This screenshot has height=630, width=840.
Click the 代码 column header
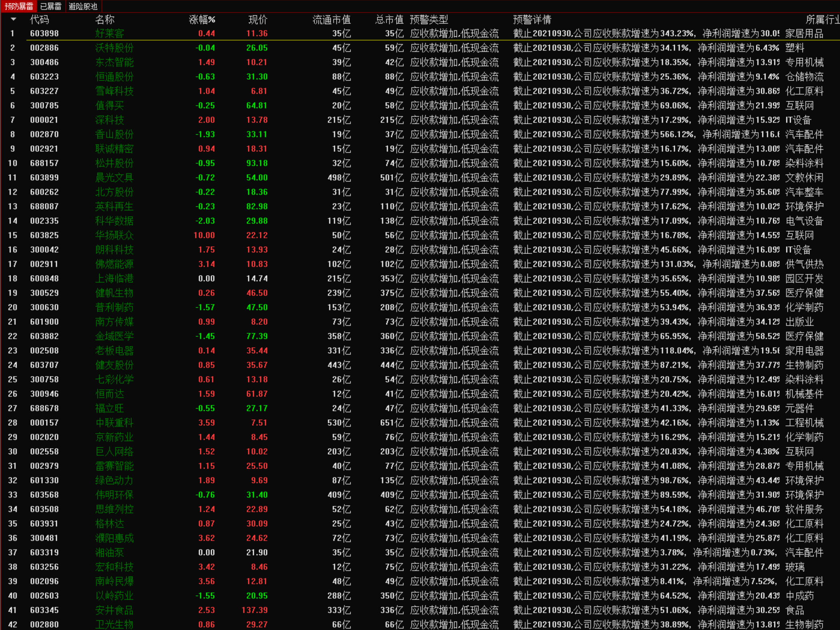39,20
